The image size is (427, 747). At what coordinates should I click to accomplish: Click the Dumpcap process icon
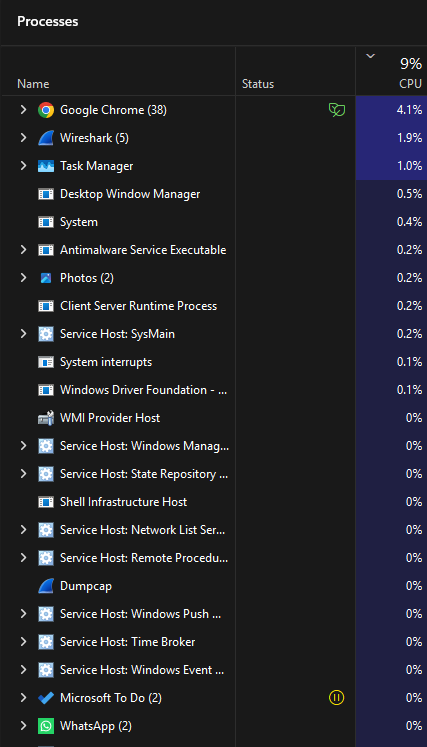pyautogui.click(x=46, y=586)
